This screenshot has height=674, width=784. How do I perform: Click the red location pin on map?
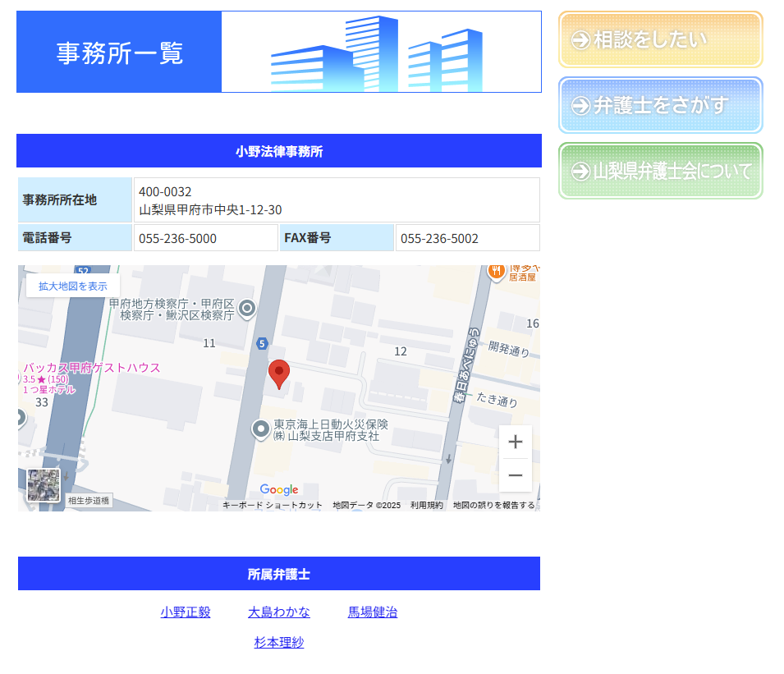(x=279, y=373)
